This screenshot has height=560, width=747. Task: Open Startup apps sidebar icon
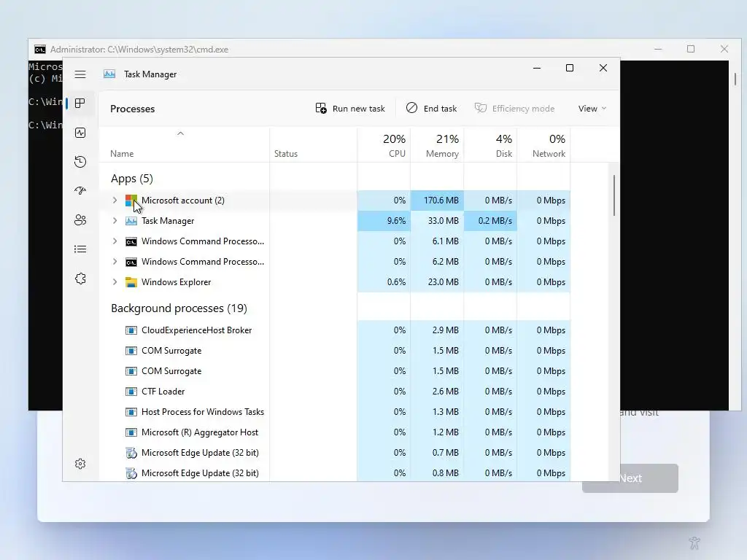(x=80, y=191)
